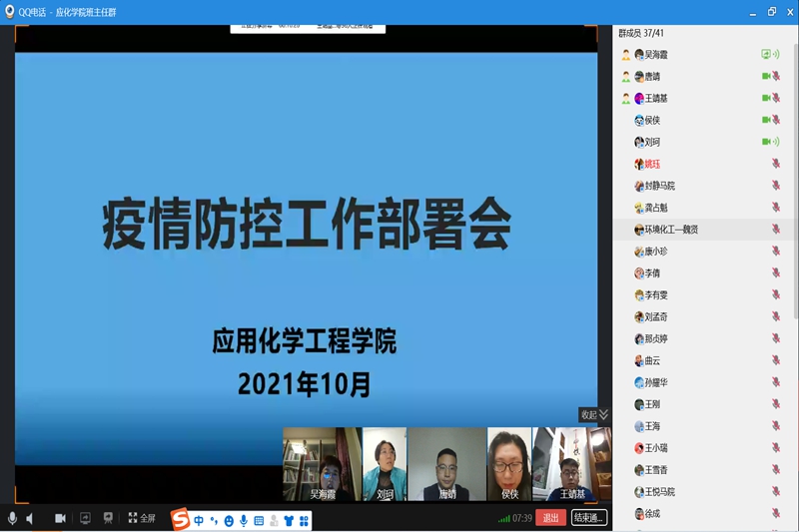Viewport: 799px width, 532px height.
Task: Click the signal strength indicator bars
Action: 504,518
